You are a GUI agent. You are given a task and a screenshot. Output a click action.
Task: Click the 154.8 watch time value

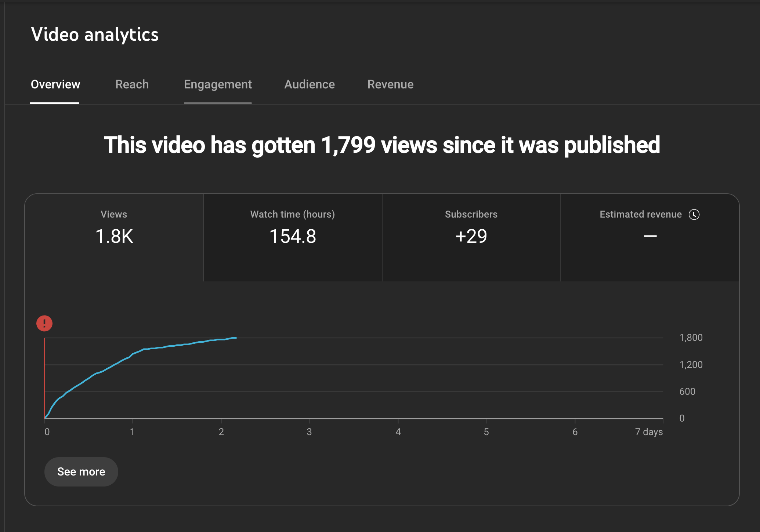pos(293,236)
